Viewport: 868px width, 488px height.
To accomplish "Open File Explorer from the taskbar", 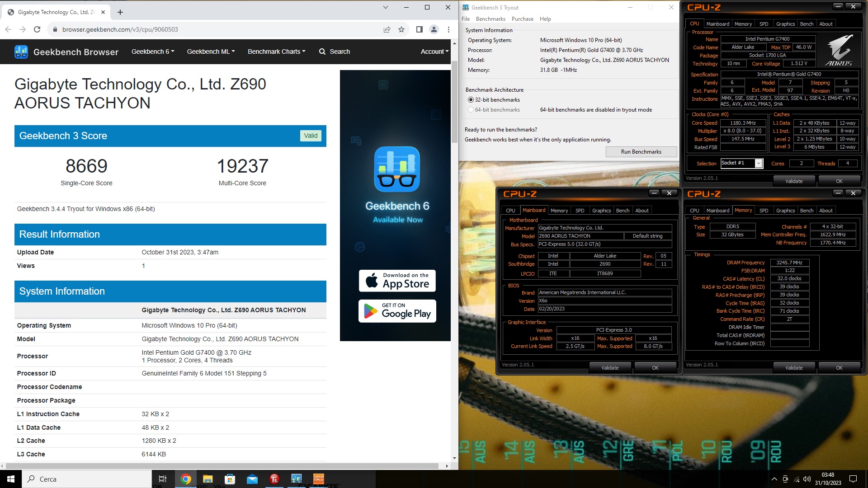I will point(208,479).
